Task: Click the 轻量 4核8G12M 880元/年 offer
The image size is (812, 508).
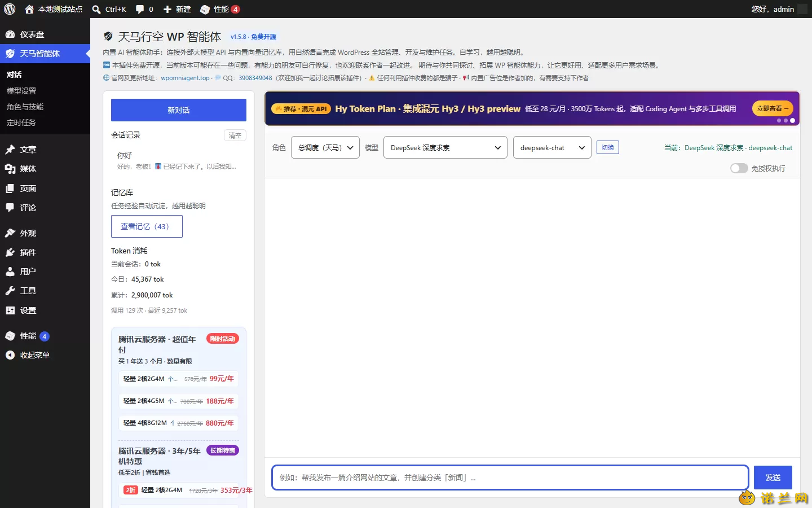Action: 179,423
